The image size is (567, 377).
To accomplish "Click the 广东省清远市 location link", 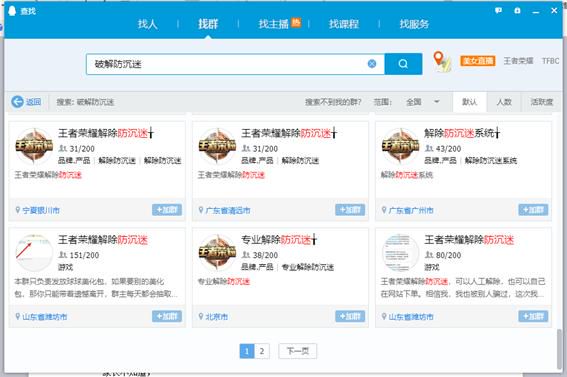I will point(228,210).
